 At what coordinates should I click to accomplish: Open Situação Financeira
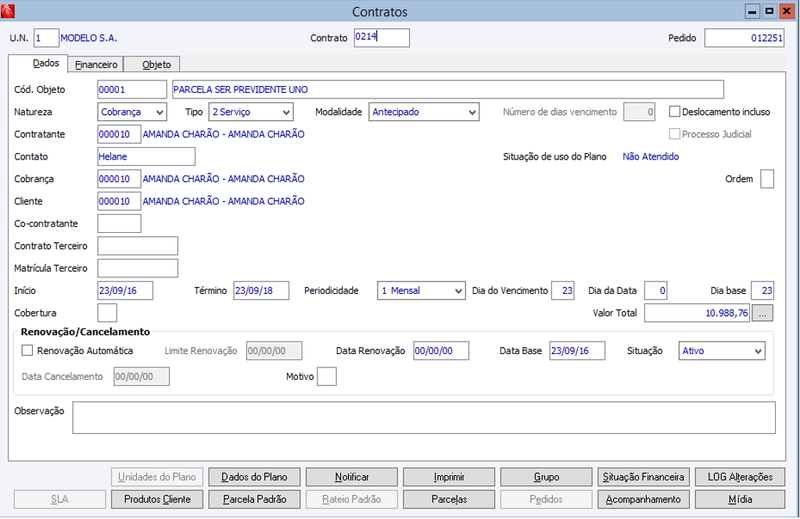point(643,477)
